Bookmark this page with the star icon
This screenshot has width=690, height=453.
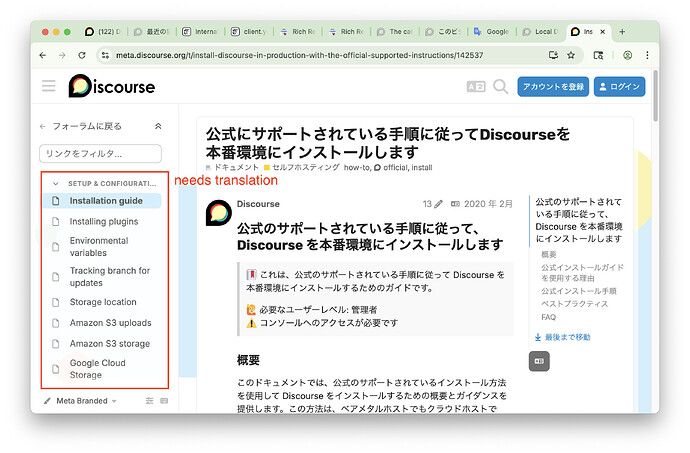pyautogui.click(x=571, y=55)
